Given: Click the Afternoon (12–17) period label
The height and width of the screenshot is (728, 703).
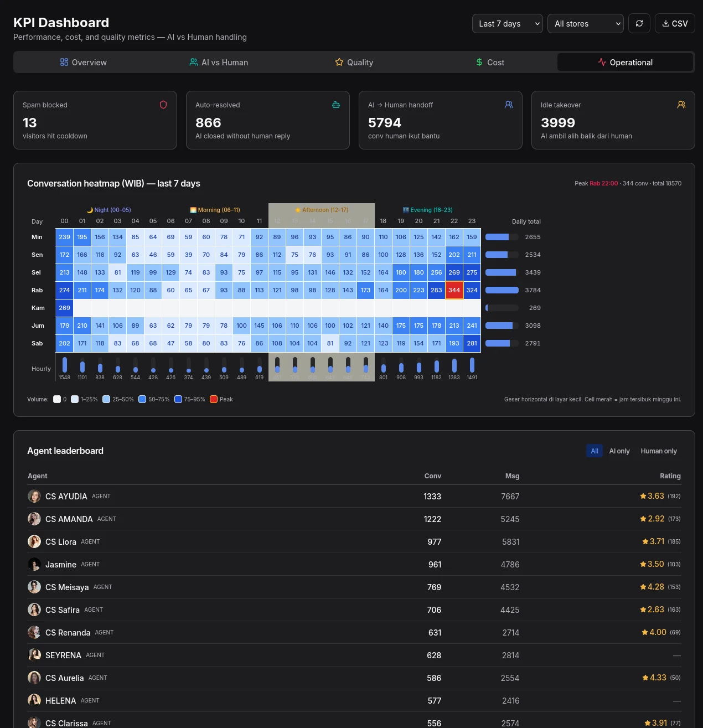Looking at the screenshot, I should pyautogui.click(x=322, y=210).
